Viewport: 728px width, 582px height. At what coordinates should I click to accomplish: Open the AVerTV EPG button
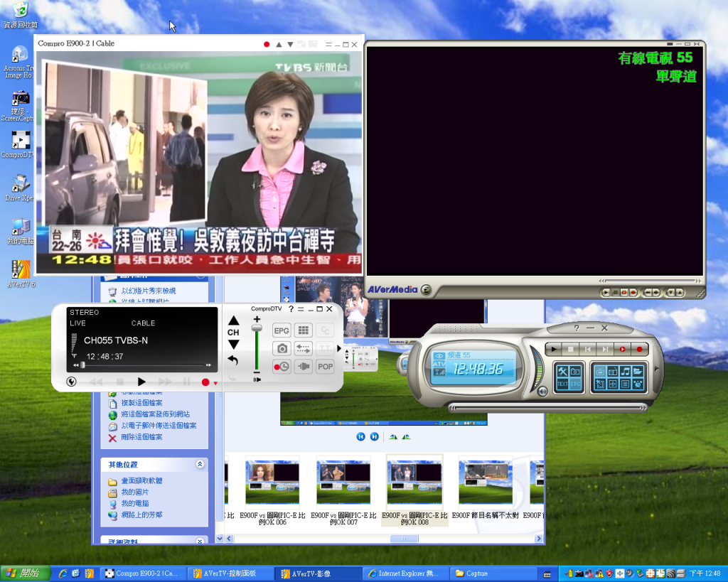(575, 384)
